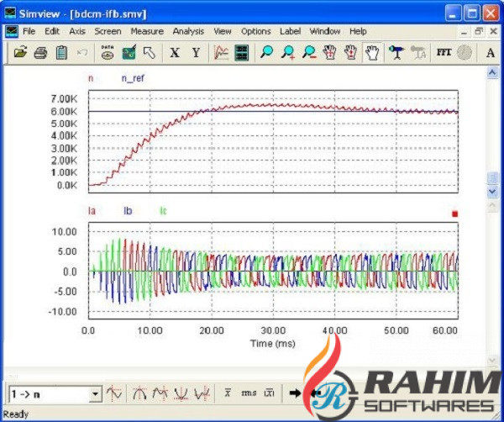Open a file with the folder icon
Image resolution: width=504 pixels, height=422 pixels.
tap(20, 52)
